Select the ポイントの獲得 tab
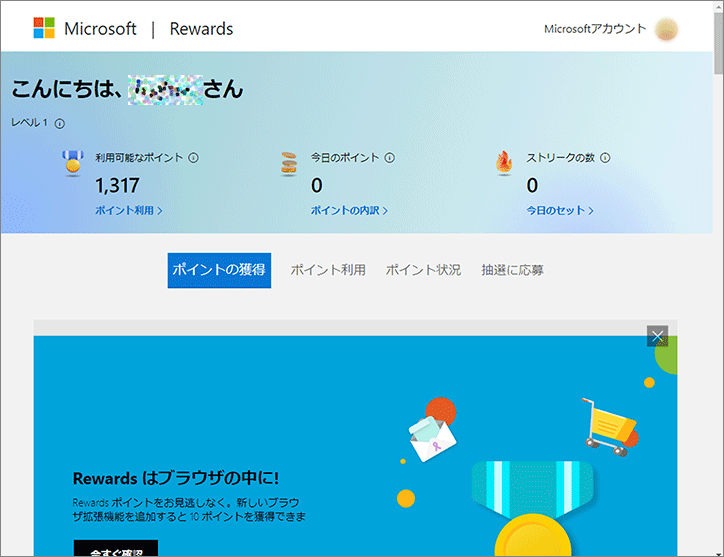Image resolution: width=724 pixels, height=557 pixels. tap(219, 270)
